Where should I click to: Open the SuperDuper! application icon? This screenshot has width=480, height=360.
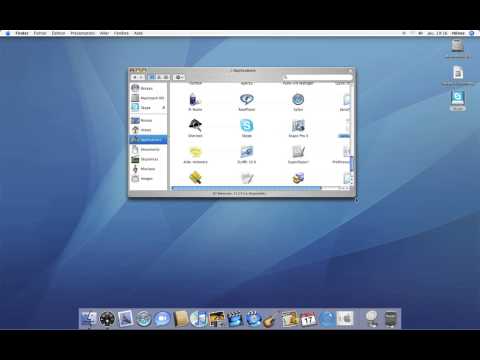tap(298, 152)
